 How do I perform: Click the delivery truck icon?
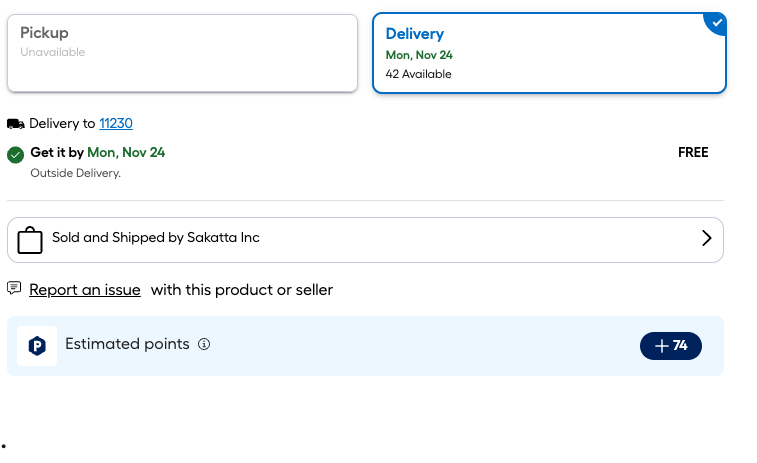coord(16,124)
